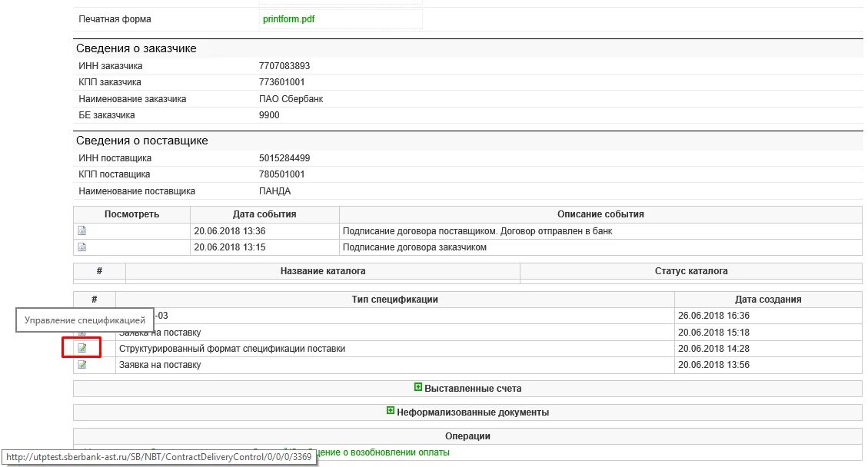
Task: Select customer INN value 7707083893
Action: pyautogui.click(x=284, y=66)
